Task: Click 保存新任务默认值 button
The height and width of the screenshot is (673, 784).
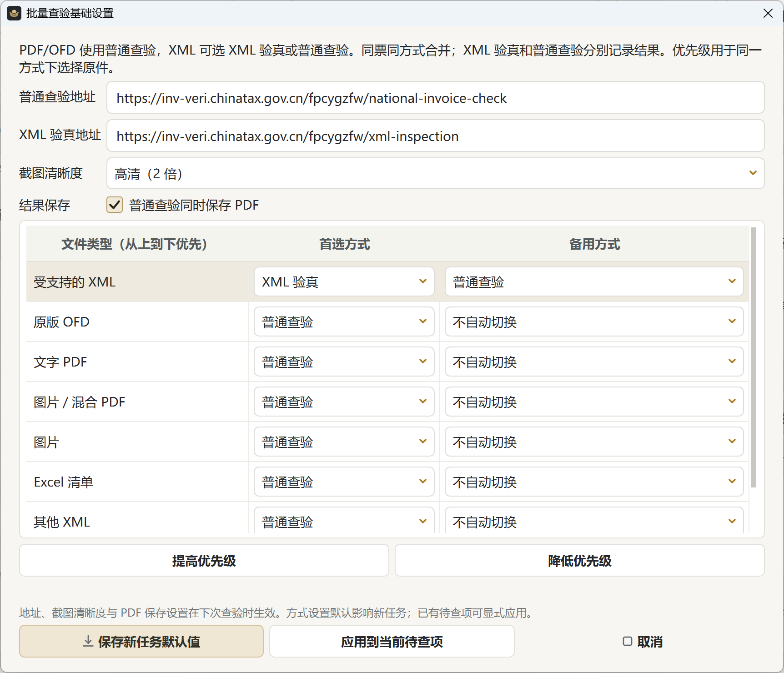Action: (141, 642)
